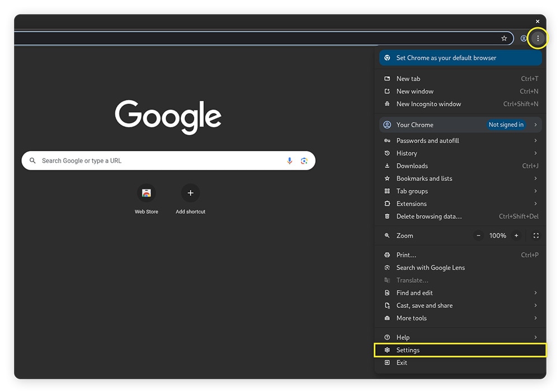Click the New window icon in menu
Image resolution: width=560 pixels, height=392 pixels.
387,91
